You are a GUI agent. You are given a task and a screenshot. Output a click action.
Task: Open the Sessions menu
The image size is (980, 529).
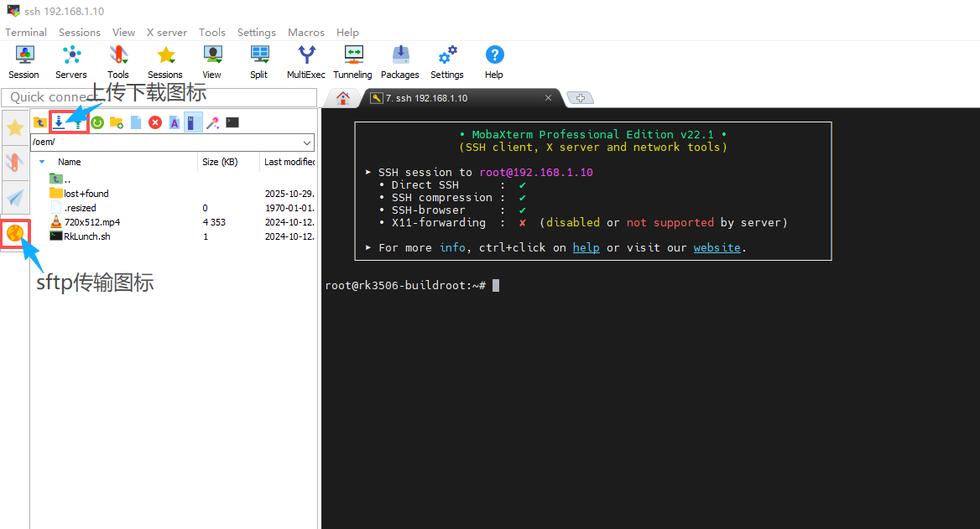80,33
